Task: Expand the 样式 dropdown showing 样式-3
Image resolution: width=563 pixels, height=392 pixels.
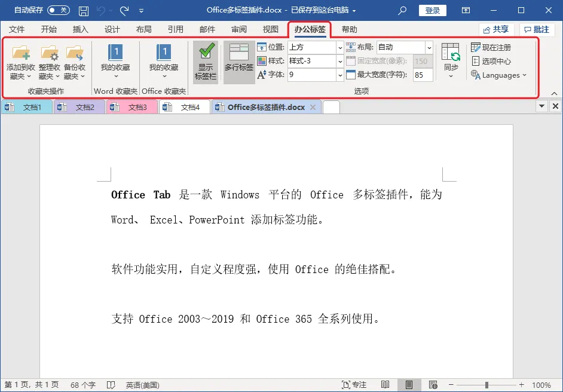Action: point(340,62)
